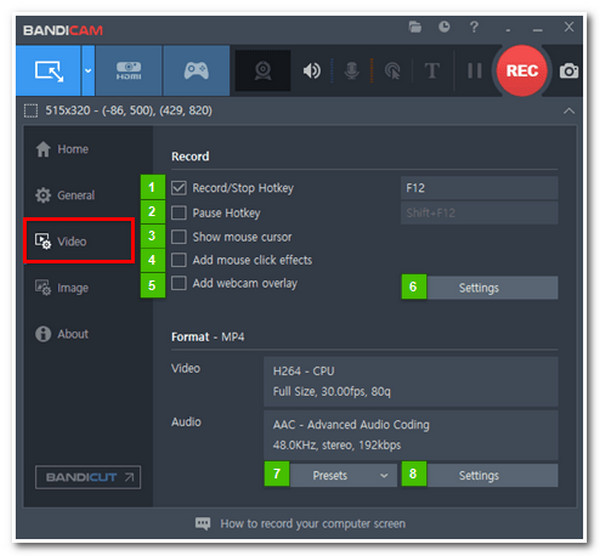
Task: Open the Video settings tab
Action: [x=79, y=241]
